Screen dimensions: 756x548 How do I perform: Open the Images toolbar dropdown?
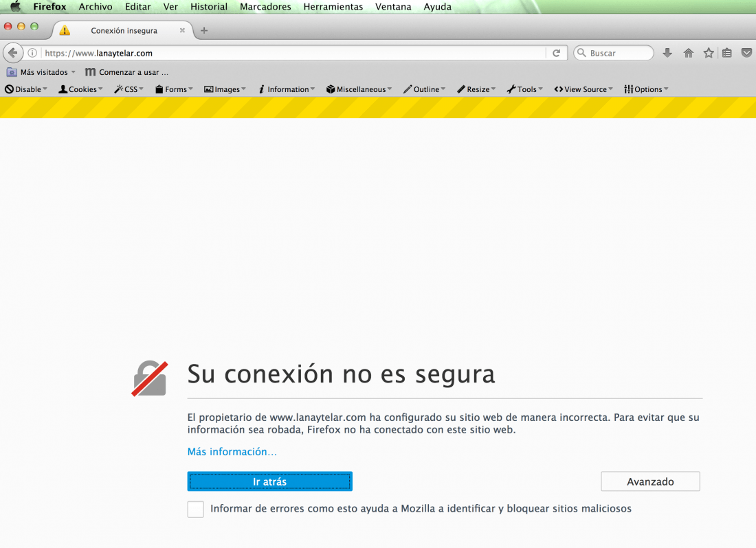click(x=225, y=89)
